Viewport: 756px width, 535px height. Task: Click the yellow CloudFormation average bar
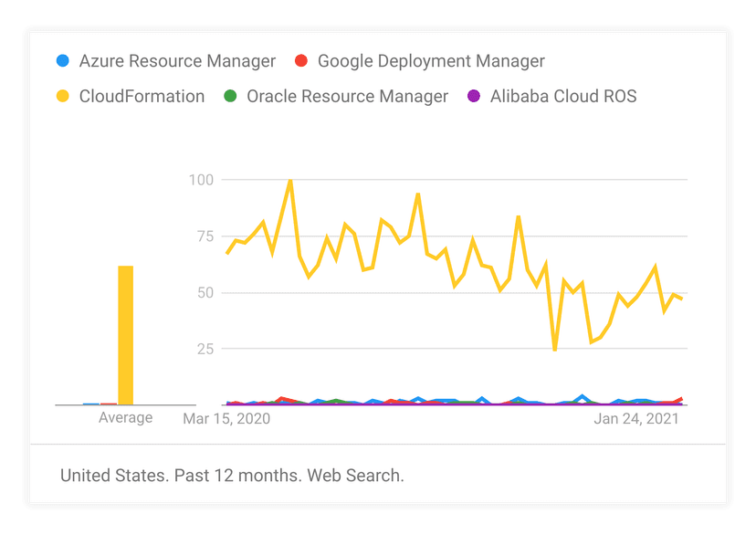tap(125, 335)
